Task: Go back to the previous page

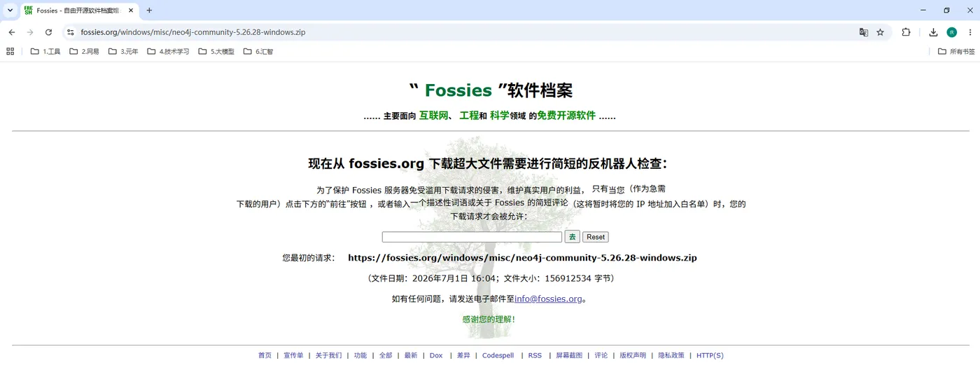Action: (12, 32)
